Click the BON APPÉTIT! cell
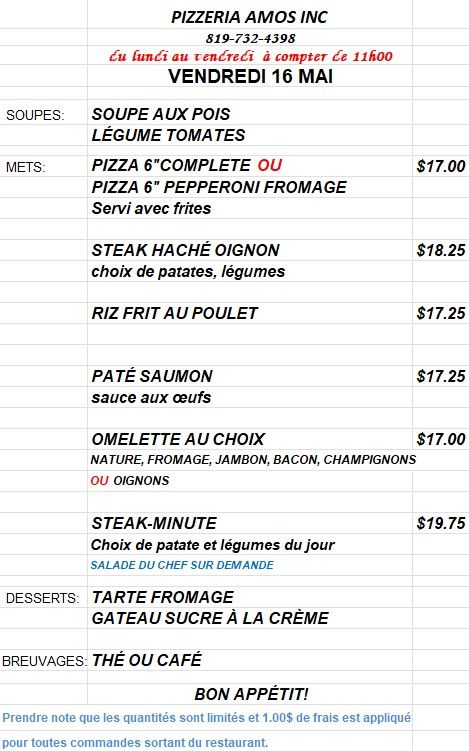The height and width of the screenshot is (751, 469). pos(251,694)
